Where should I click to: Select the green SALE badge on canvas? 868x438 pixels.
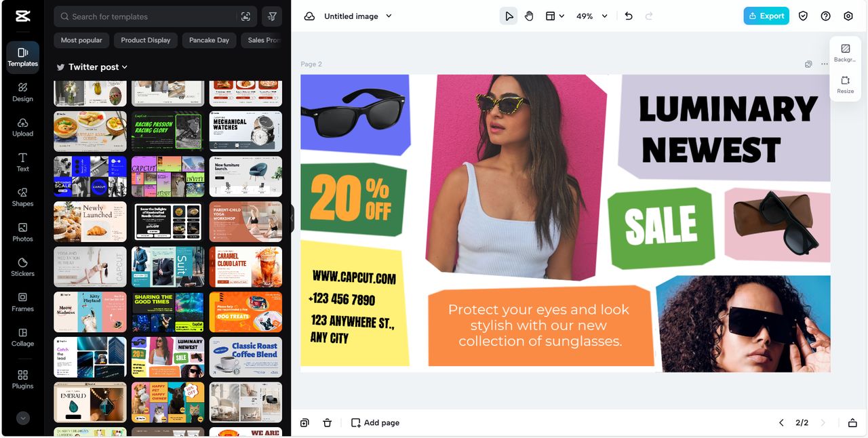point(660,228)
